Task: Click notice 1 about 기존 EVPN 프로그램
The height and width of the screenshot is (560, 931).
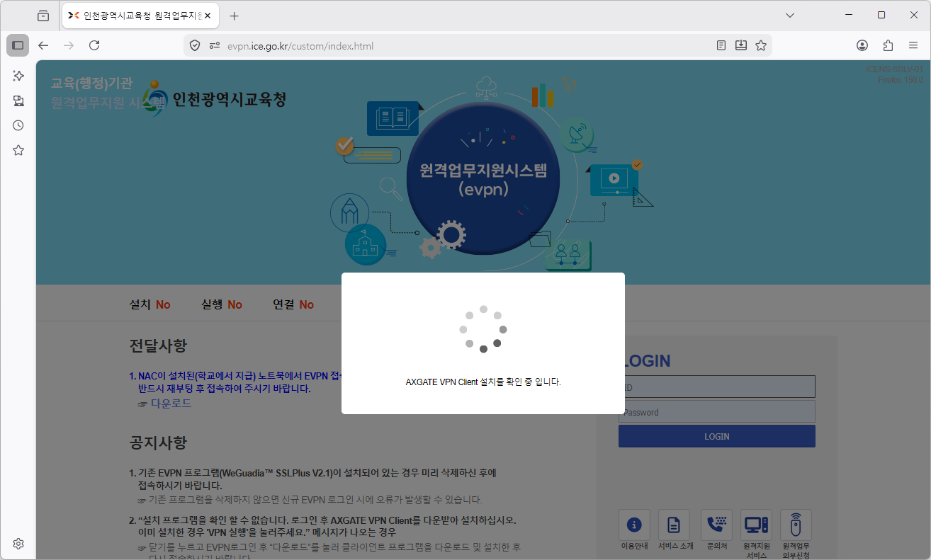Action: click(x=312, y=479)
